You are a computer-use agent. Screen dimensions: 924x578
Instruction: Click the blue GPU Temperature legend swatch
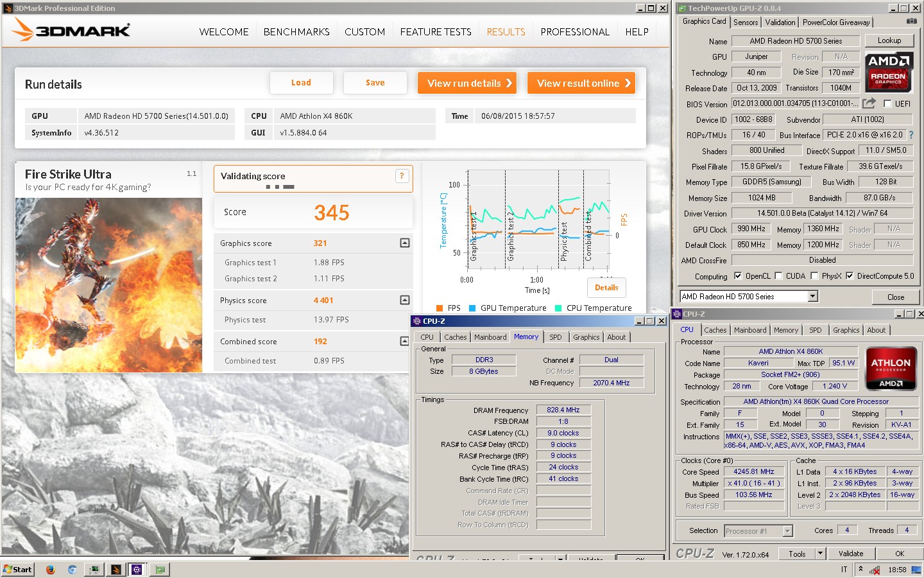click(x=472, y=308)
